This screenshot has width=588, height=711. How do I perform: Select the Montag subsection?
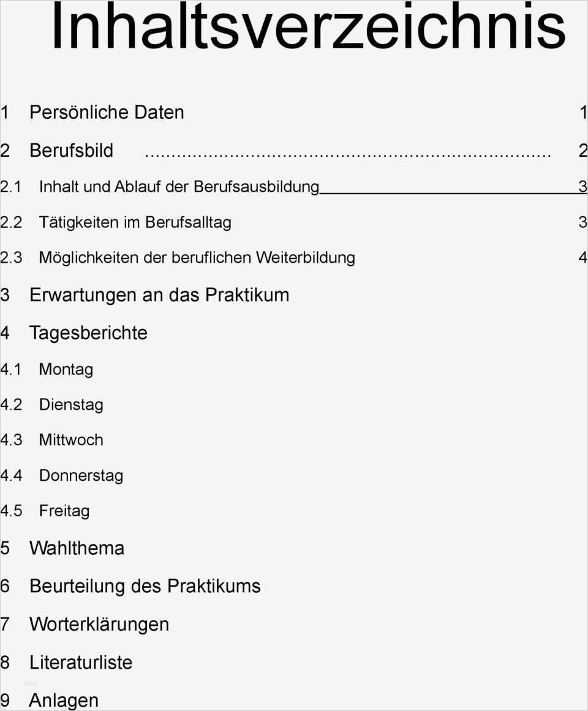point(66,369)
